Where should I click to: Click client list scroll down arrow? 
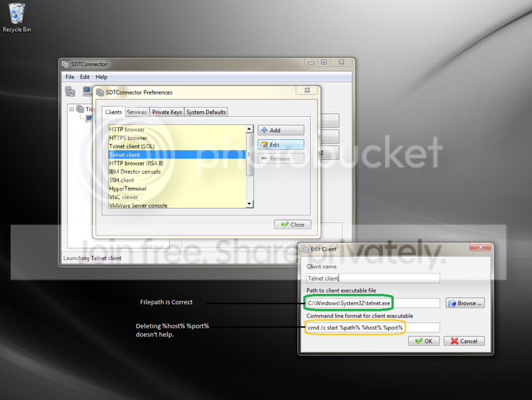click(x=249, y=204)
